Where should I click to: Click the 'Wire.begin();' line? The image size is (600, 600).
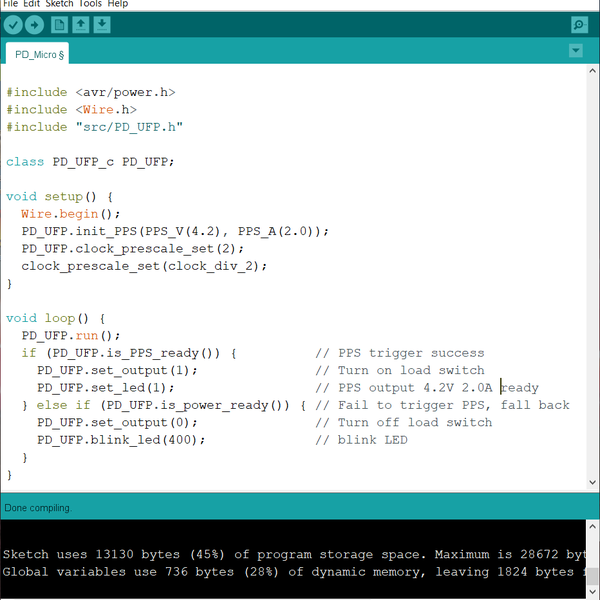71,214
